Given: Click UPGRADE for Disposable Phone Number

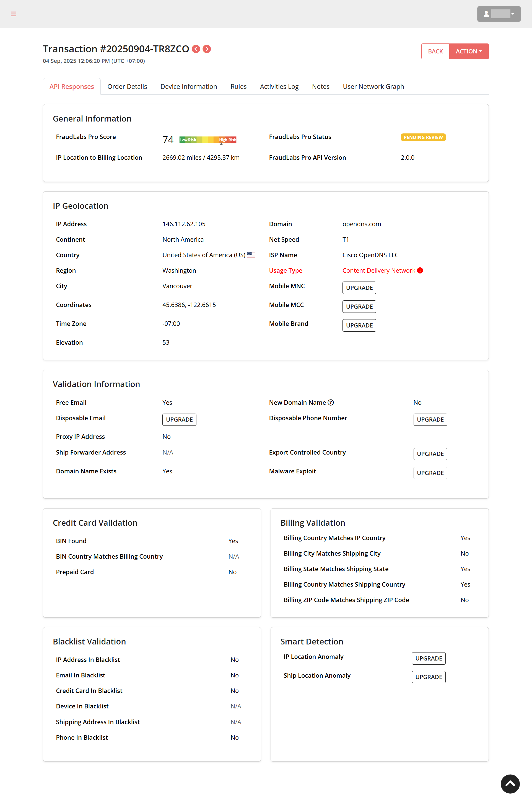Looking at the screenshot, I should (430, 420).
